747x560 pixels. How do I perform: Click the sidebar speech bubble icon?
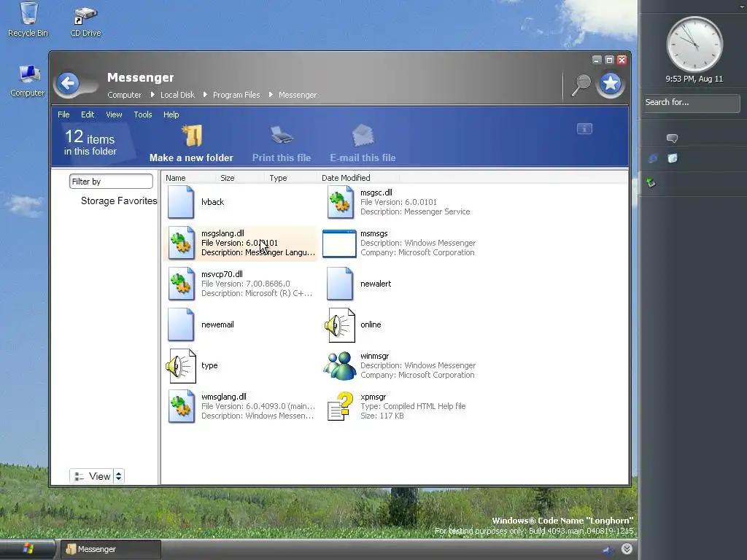point(672,139)
